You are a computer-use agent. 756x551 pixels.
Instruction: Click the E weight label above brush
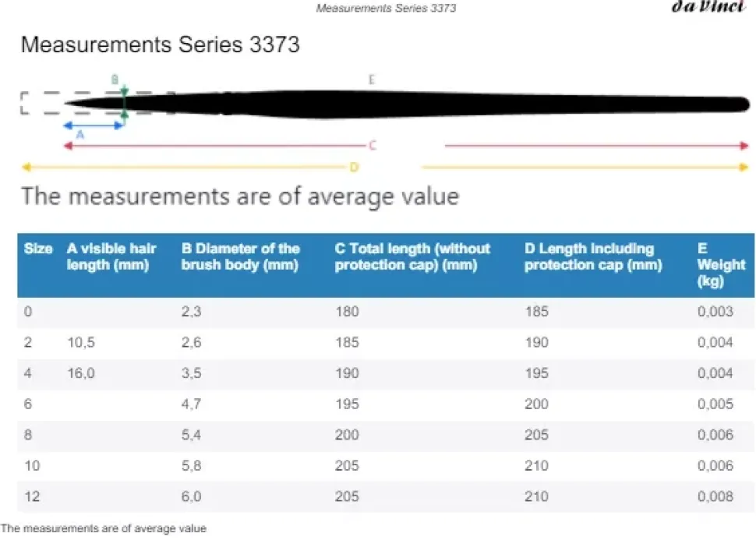(372, 79)
